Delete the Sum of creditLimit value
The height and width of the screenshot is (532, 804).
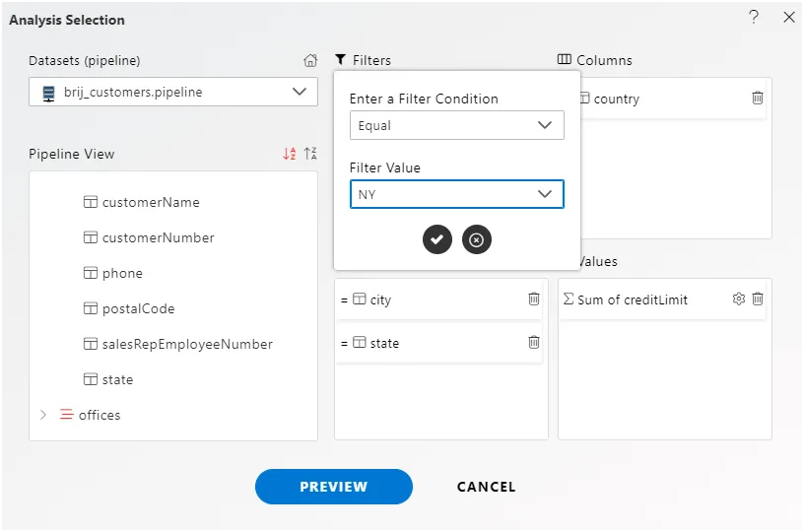758,299
